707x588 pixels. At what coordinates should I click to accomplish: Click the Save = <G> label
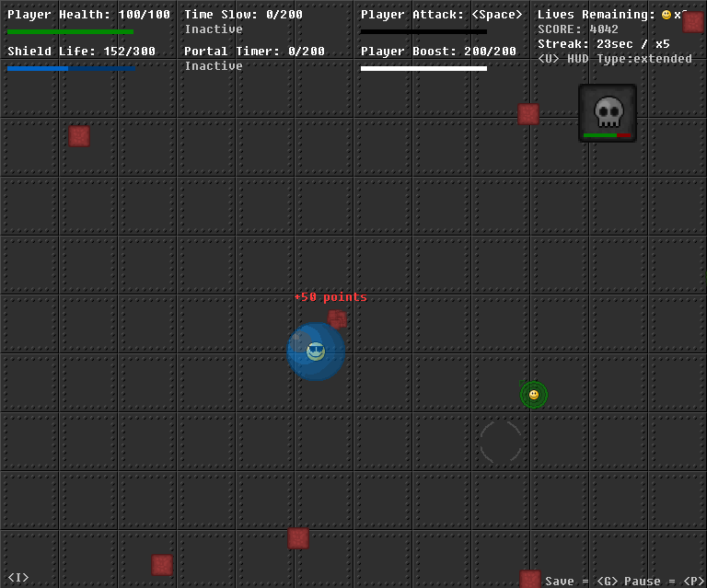[582, 582]
